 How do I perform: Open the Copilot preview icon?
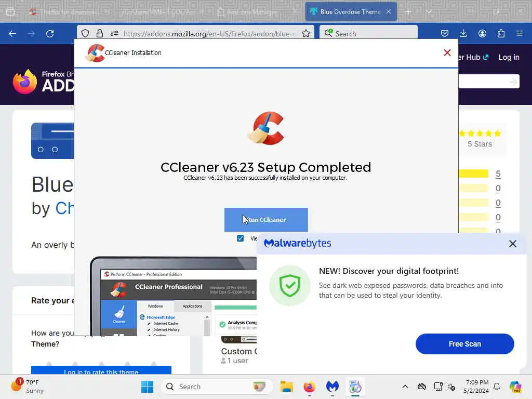[x=515, y=387]
